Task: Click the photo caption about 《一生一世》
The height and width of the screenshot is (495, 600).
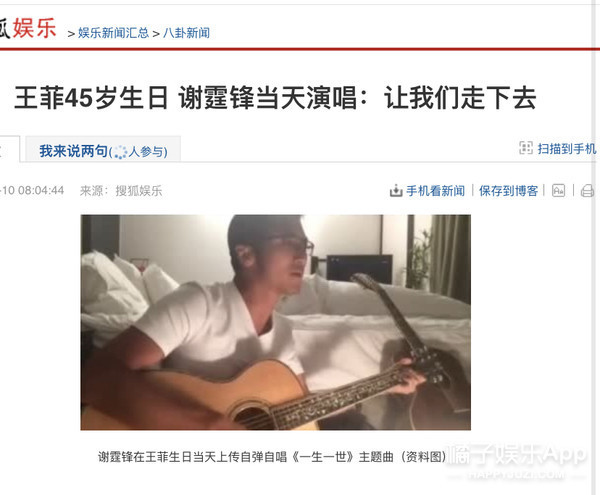Action: 272,456
